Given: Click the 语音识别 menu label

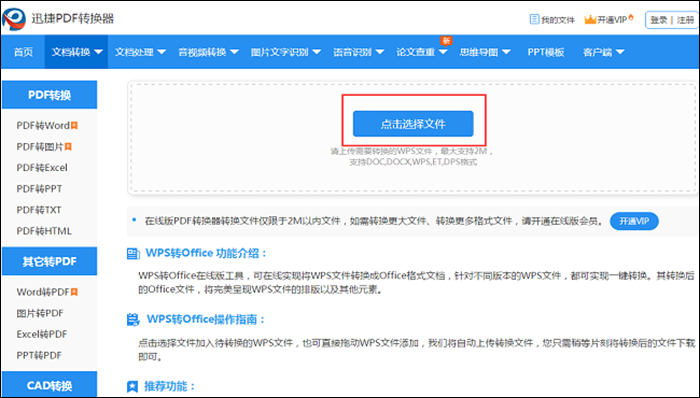Looking at the screenshot, I should (x=352, y=52).
